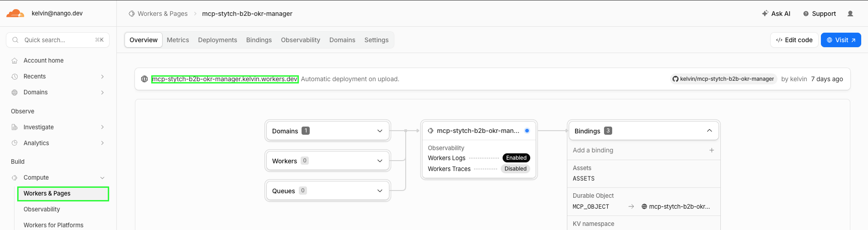Click the code brackets icon in Edit code
The height and width of the screenshot is (230, 868).
click(779, 40)
